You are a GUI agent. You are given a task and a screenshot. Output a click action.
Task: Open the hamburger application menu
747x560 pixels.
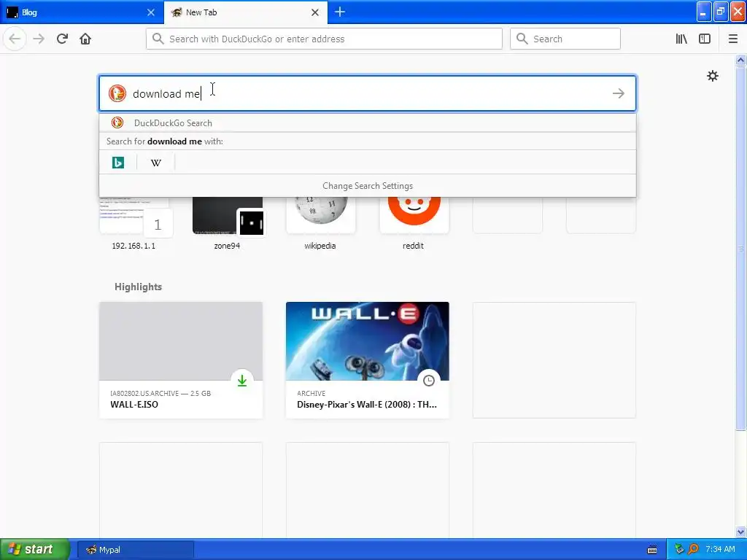[732, 39]
